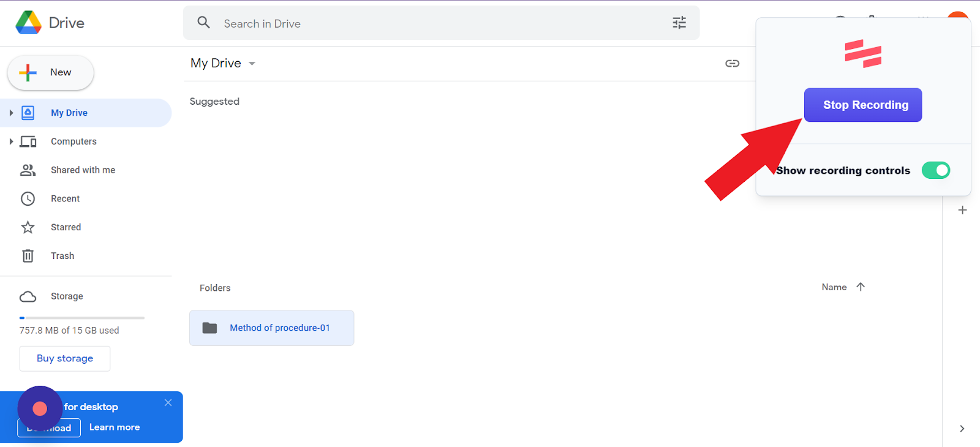Click the red record floating button
Screen dimensions: 980x447
(x=40, y=408)
